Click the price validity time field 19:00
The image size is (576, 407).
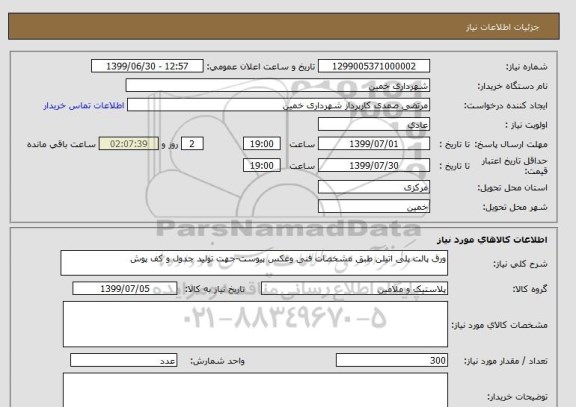(x=262, y=165)
